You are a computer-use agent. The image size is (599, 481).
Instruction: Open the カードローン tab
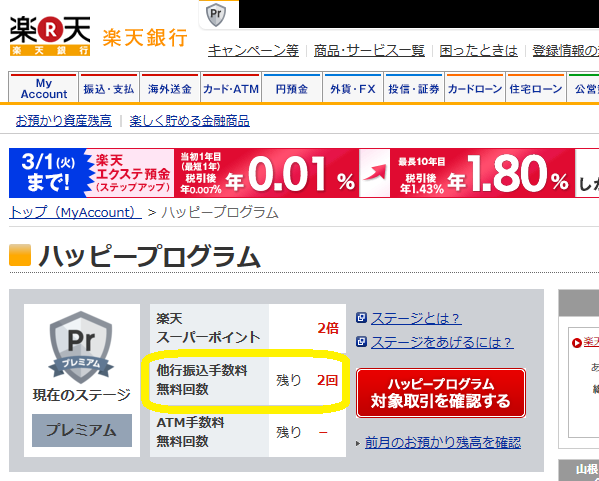point(475,88)
